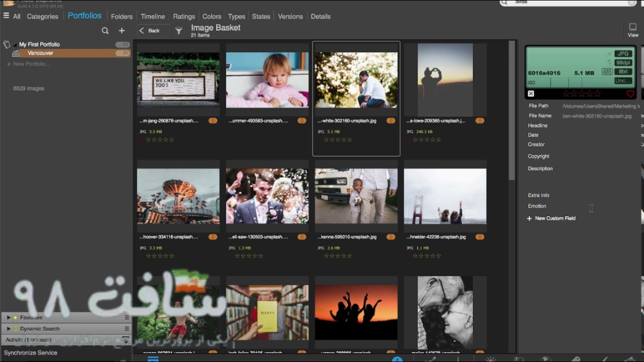Click the heart favorite icon in info panel
The image size is (644, 362).
tap(630, 94)
